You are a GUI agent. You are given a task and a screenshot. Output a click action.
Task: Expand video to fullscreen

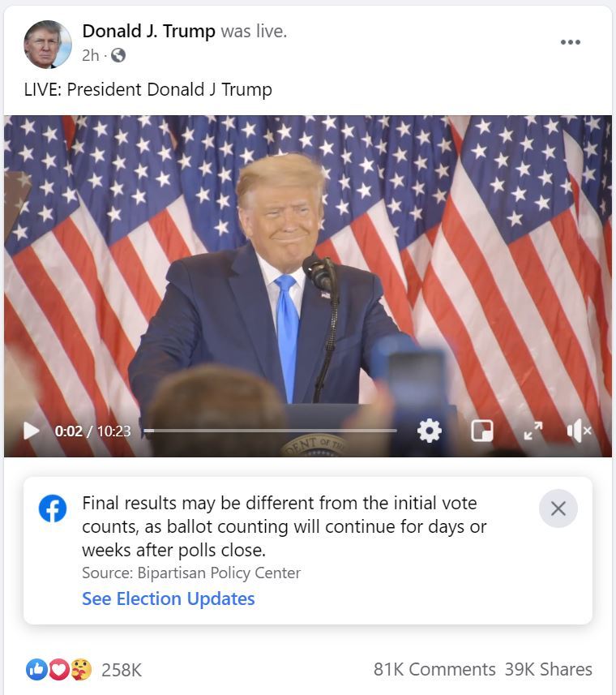coord(533,431)
